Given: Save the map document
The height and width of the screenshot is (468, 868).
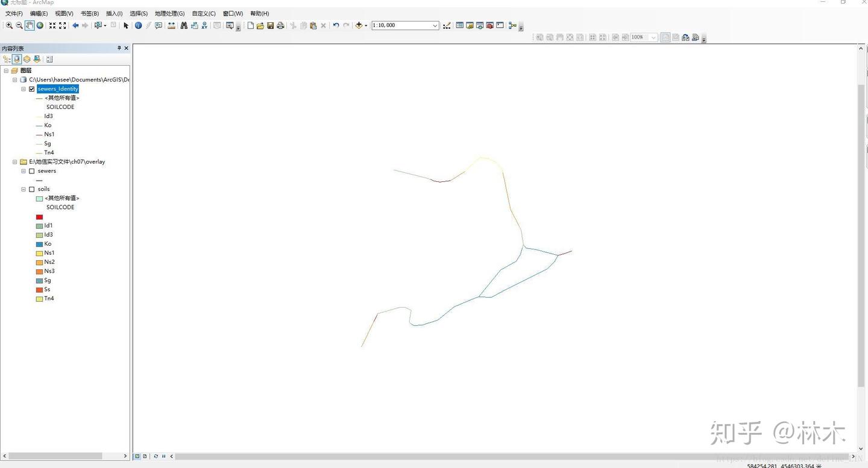Looking at the screenshot, I should pyautogui.click(x=271, y=25).
